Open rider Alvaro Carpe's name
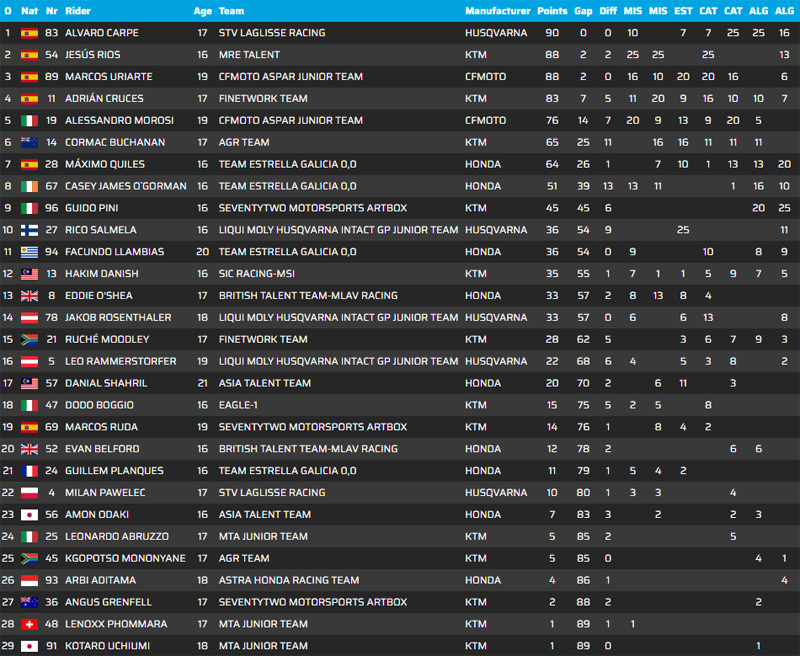This screenshot has height=656, width=800. coord(102,33)
